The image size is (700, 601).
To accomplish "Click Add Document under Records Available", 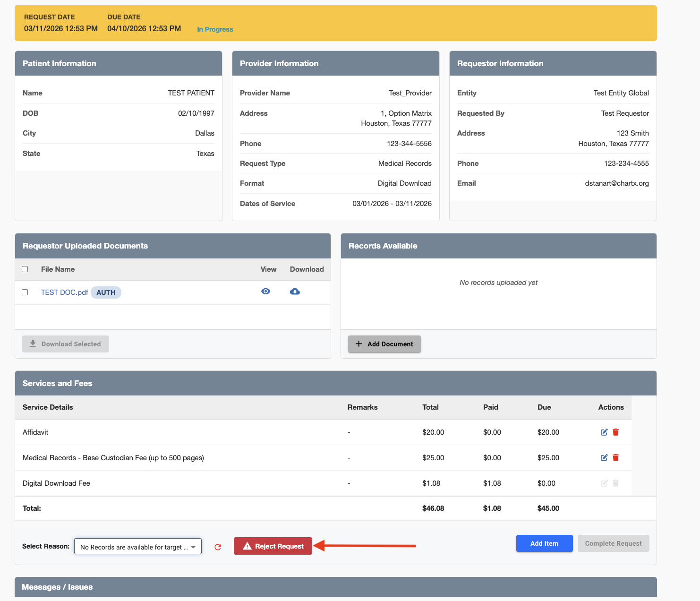I will [384, 344].
